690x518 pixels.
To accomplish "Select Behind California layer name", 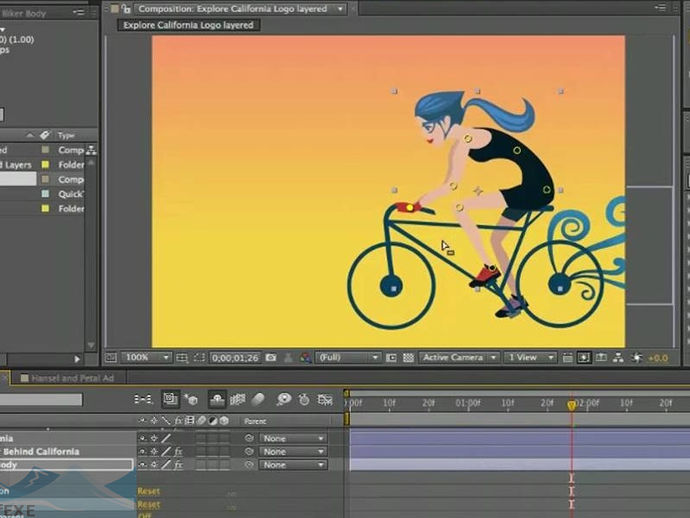I will 40,452.
